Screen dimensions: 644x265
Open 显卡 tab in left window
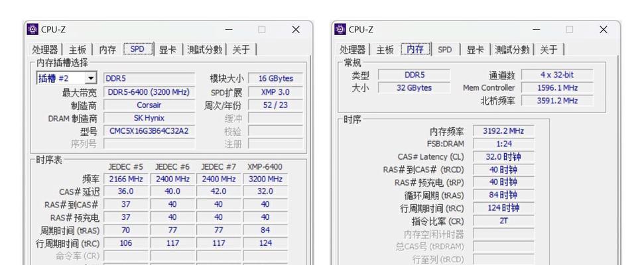coord(168,50)
